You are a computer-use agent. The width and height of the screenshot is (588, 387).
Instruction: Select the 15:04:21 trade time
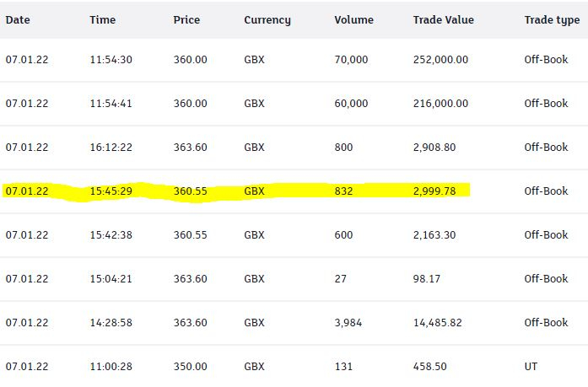point(111,279)
